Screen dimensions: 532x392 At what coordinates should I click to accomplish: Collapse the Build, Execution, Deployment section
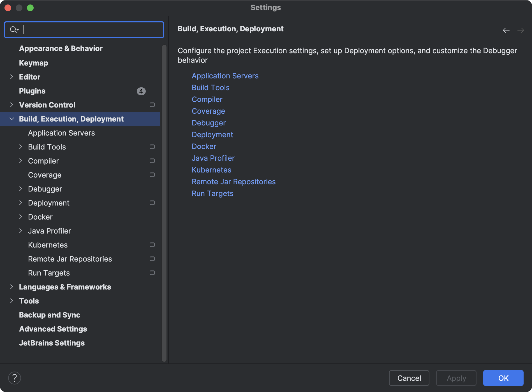[11, 119]
